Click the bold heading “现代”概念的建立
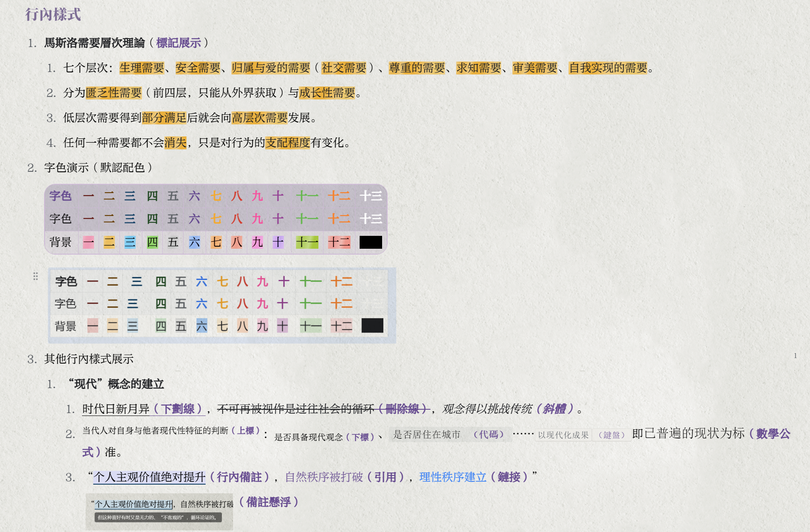Viewport: 810px width, 532px height. pyautogui.click(x=116, y=384)
